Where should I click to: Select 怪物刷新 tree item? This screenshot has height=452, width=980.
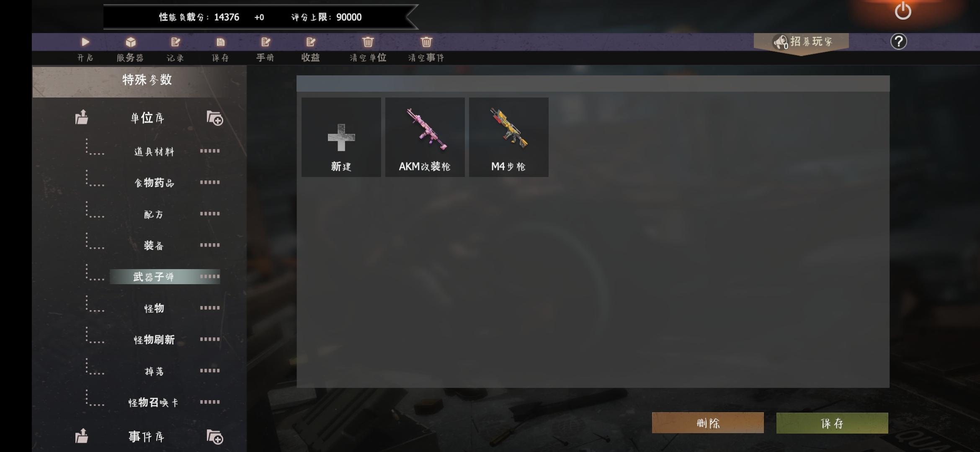(154, 339)
